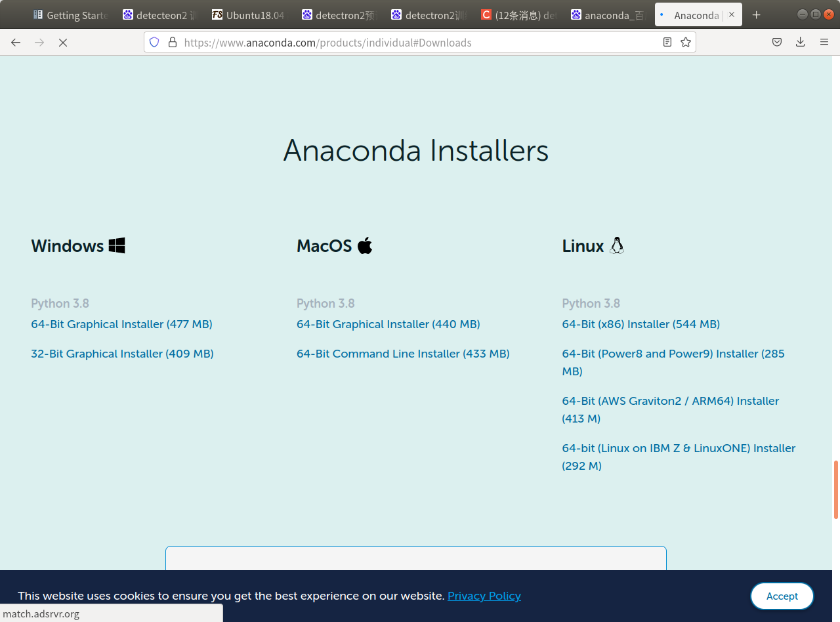Switch to the detectron2预 tab
The width and height of the screenshot is (840, 622).
tap(340, 14)
